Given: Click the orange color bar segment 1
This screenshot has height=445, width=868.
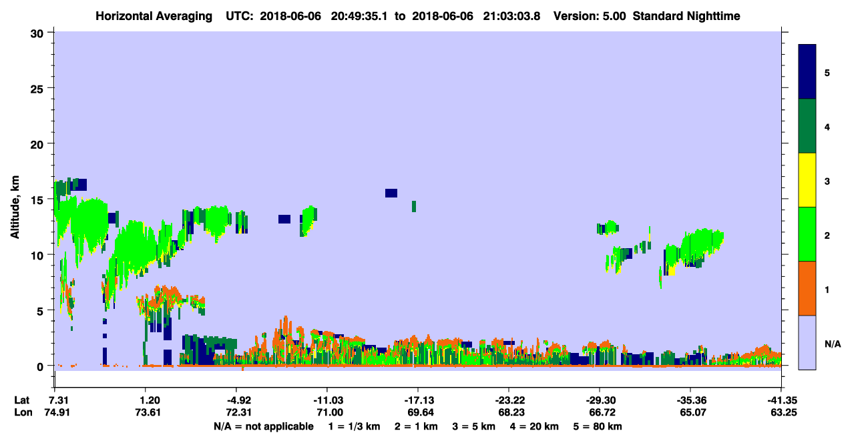Looking at the screenshot, I should 807,288.
